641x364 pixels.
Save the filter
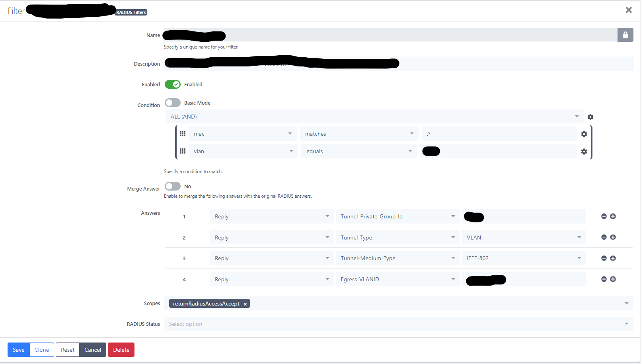point(18,350)
